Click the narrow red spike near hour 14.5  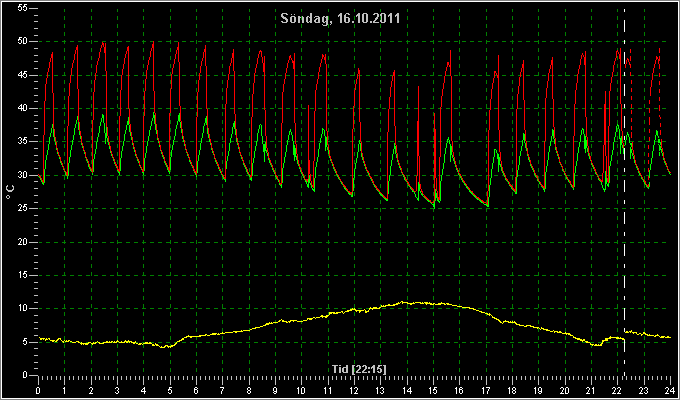tap(418, 87)
